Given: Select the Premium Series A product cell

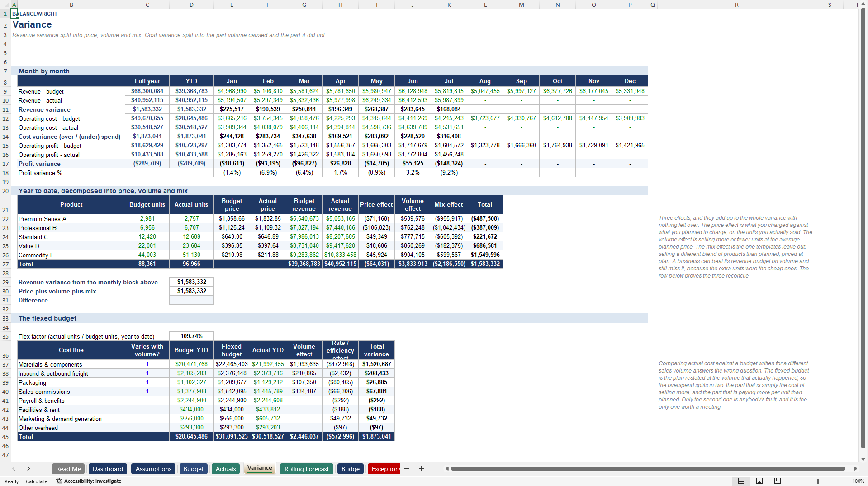Looking at the screenshot, I should click(71, 219).
